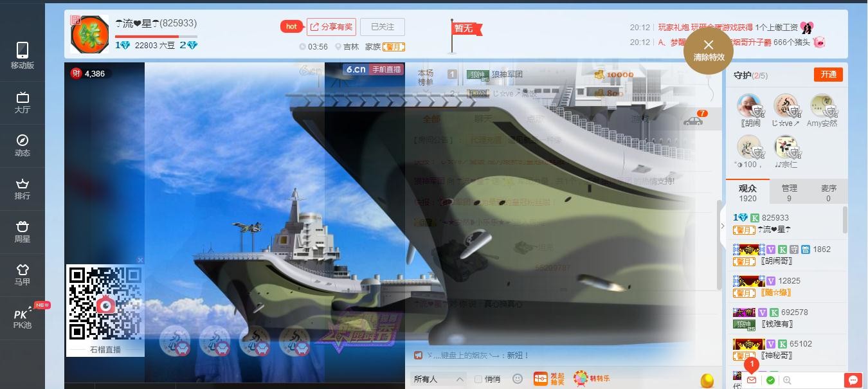The height and width of the screenshot is (389, 868).
Task: Open the PK池 entry in sidebar
Action: (x=23, y=318)
